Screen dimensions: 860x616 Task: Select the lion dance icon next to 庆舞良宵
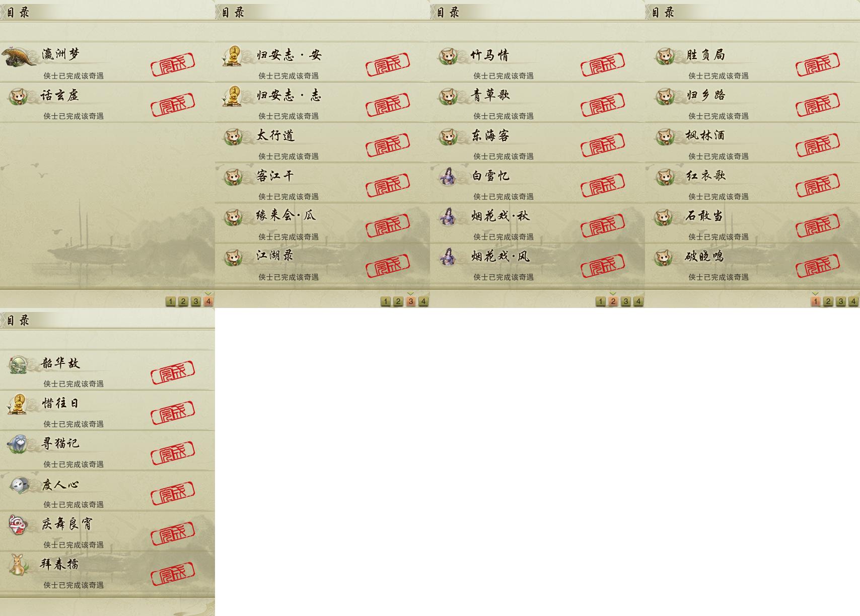point(18,525)
